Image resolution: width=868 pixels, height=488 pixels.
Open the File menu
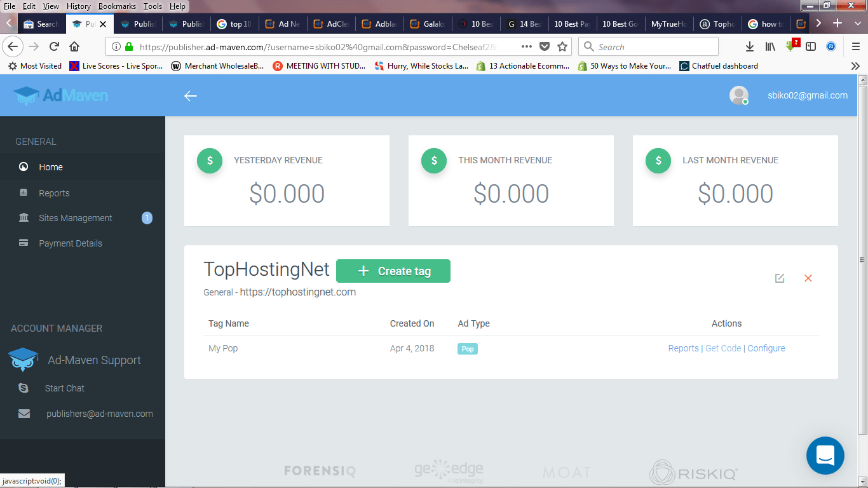click(x=10, y=6)
